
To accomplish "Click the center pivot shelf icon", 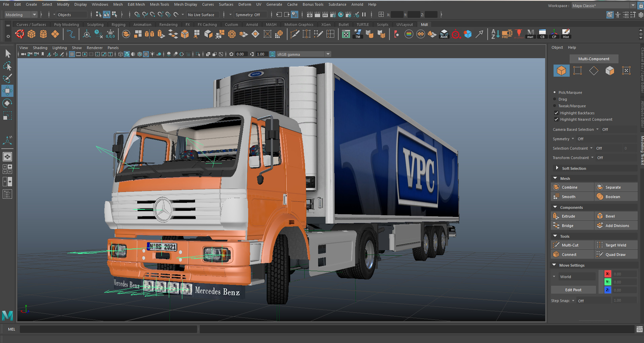I will [87, 34].
